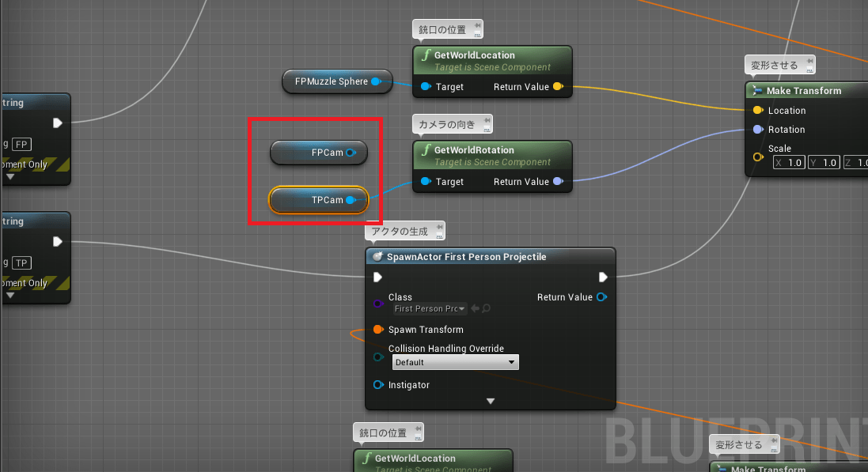Click GetWorldRotation Return Value pin
The height and width of the screenshot is (472, 868).
[x=558, y=182]
